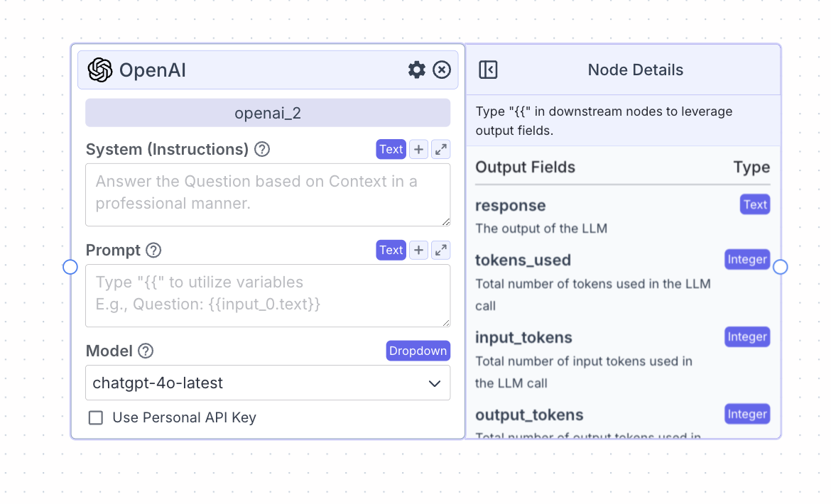Click the Dropdown type badge for Model
Image resolution: width=831 pixels, height=504 pixels.
click(418, 351)
